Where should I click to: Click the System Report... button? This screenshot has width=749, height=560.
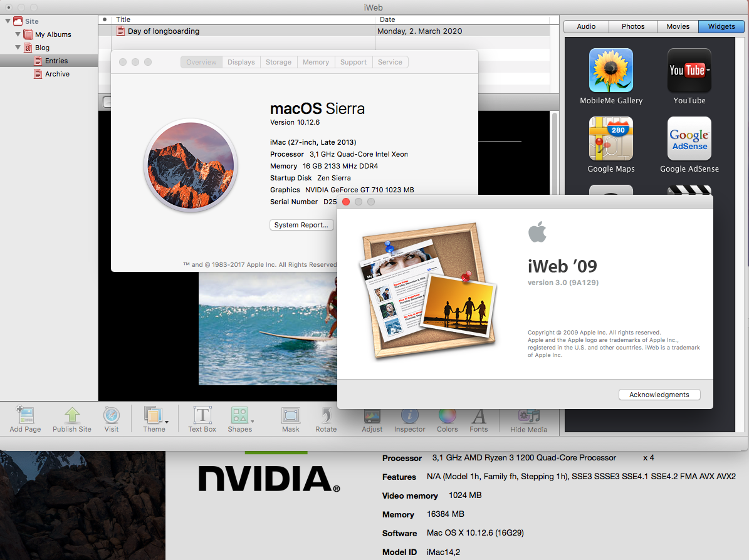pyautogui.click(x=301, y=225)
